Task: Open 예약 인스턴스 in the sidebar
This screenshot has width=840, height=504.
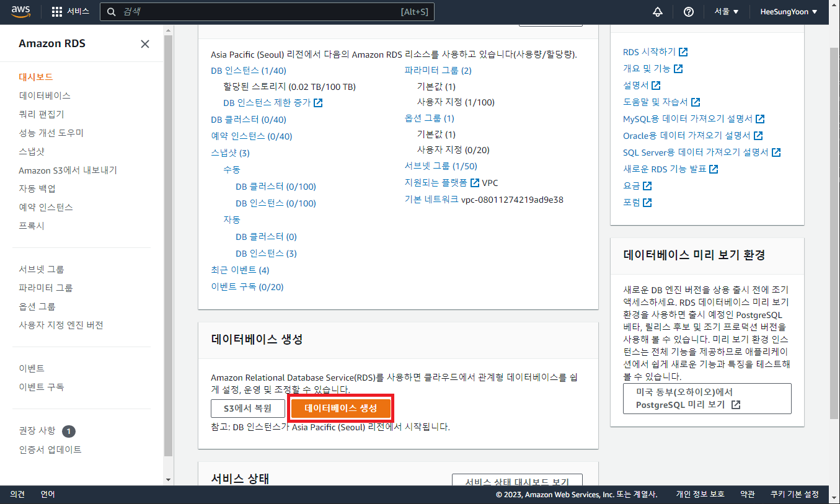Action: coord(45,207)
